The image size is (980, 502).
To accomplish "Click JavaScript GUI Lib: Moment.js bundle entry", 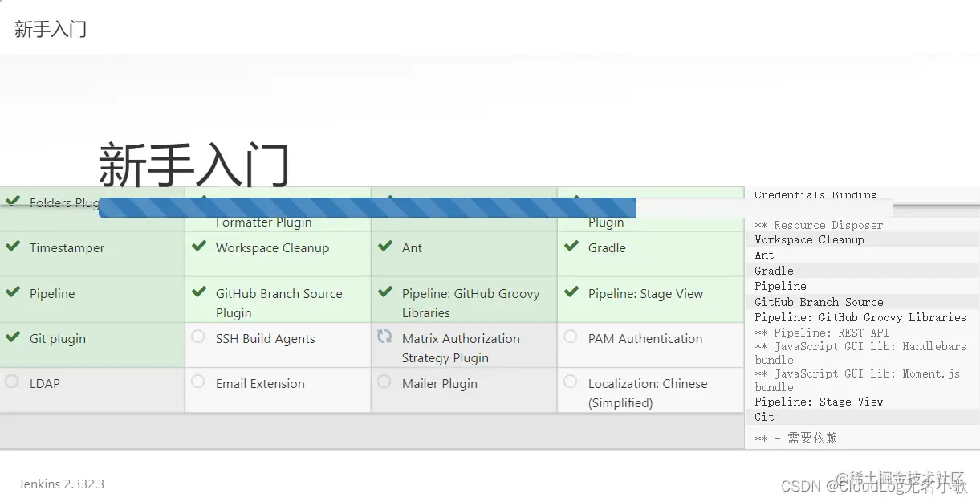I will pyautogui.click(x=857, y=381).
